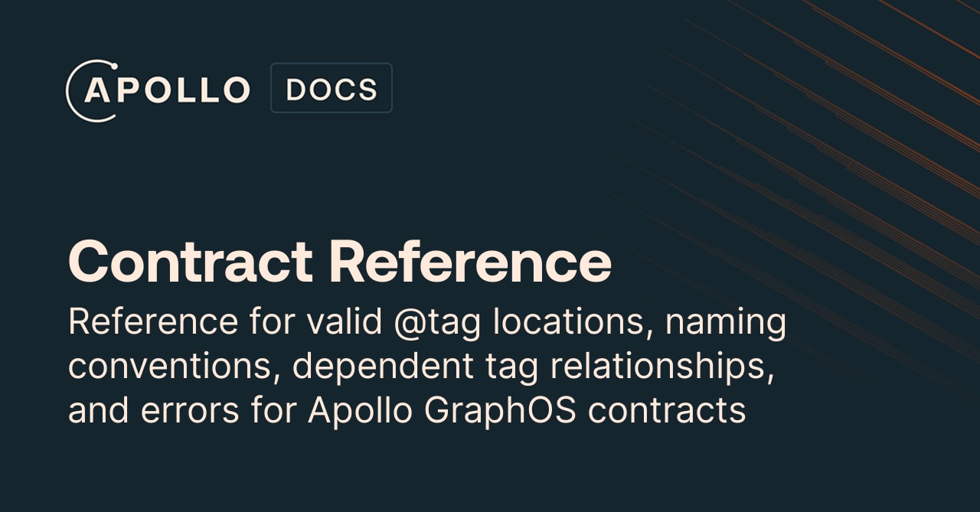Viewport: 980px width, 512px height.
Task: Click the word contracts at description end
Action: [x=667, y=412]
